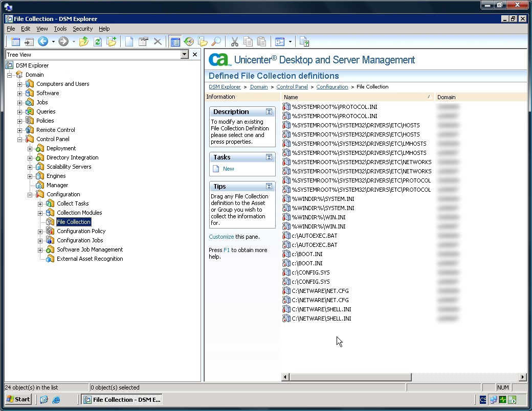
Task: Click the Control Panel breadcrumb link
Action: click(x=292, y=87)
